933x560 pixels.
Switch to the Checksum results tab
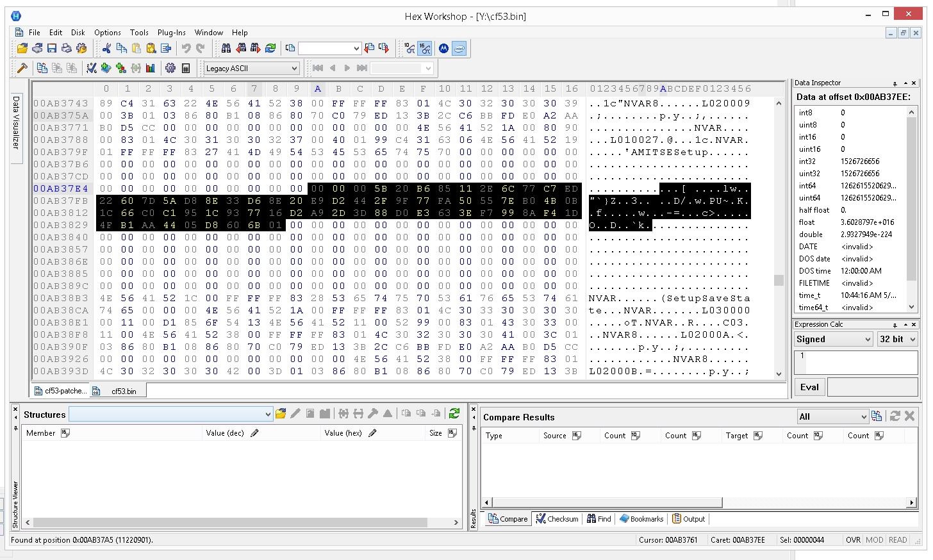557,519
